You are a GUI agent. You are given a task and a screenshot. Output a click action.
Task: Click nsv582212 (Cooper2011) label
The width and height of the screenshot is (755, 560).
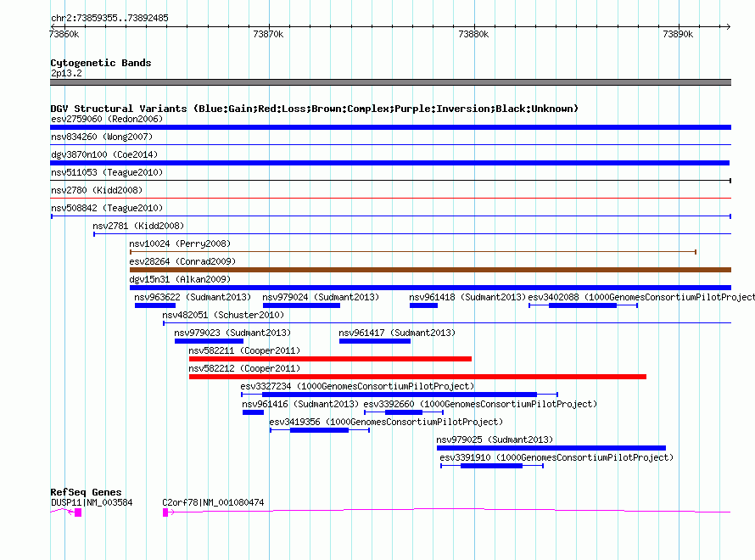point(244,368)
